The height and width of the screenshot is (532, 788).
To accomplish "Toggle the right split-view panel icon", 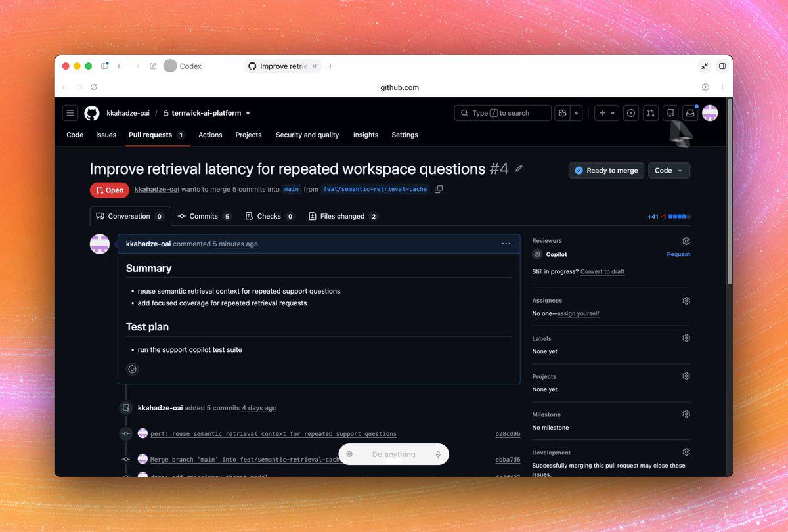I will click(x=722, y=66).
